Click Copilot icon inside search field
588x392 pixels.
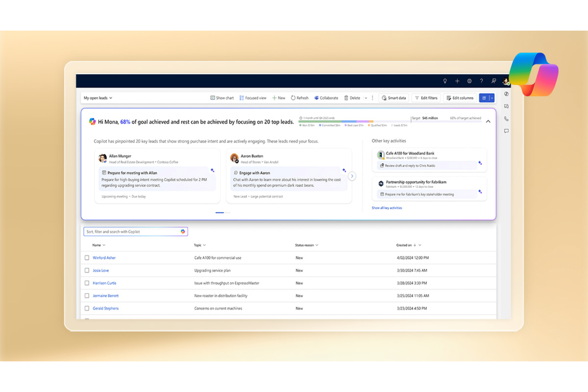point(183,232)
